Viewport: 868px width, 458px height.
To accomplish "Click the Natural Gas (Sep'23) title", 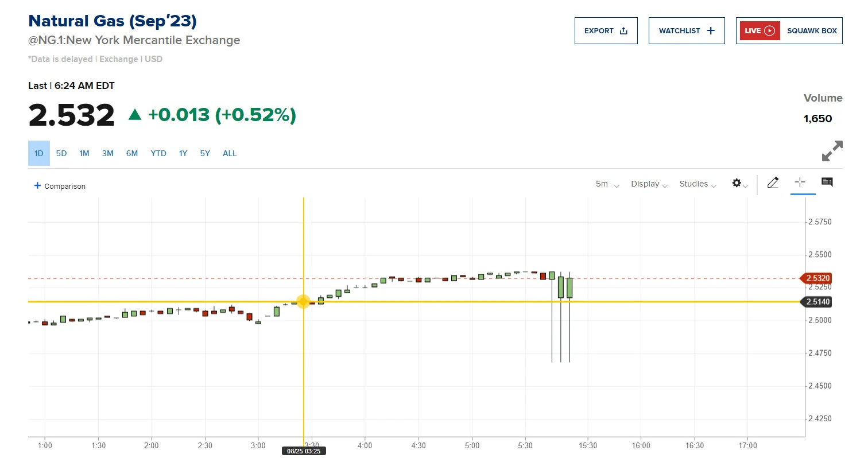I will [x=113, y=21].
